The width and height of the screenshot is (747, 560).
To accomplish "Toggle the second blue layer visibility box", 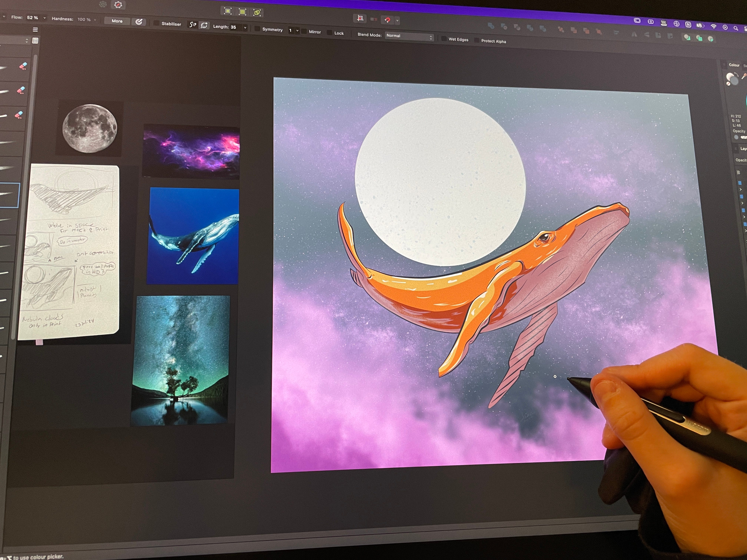I will (741, 196).
